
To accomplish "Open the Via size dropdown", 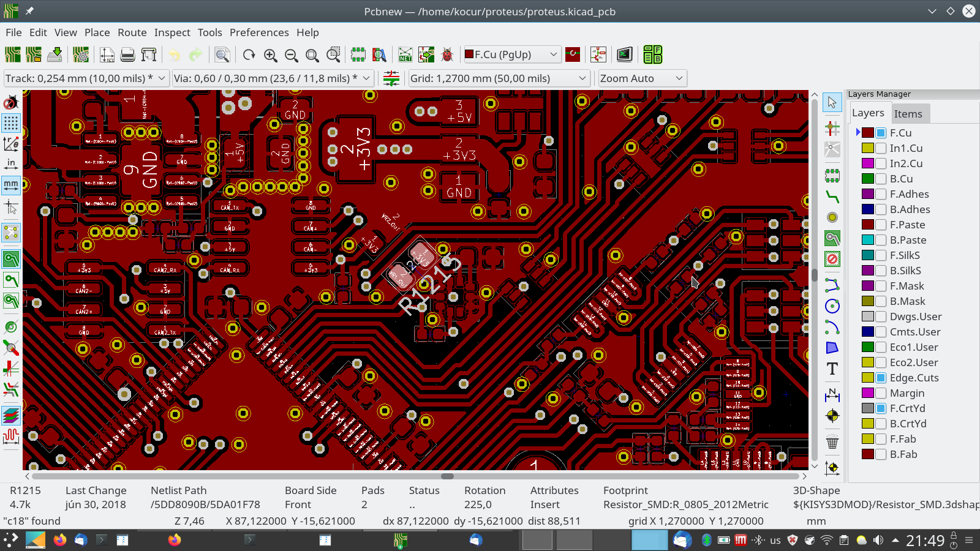I will coord(273,78).
